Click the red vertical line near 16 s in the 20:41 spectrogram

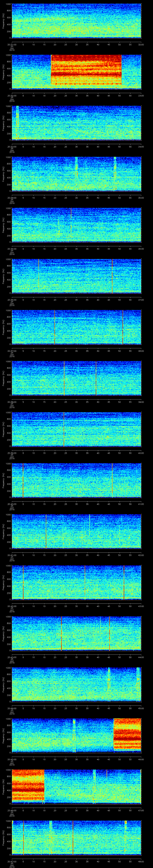pyautogui.click(x=46, y=531)
